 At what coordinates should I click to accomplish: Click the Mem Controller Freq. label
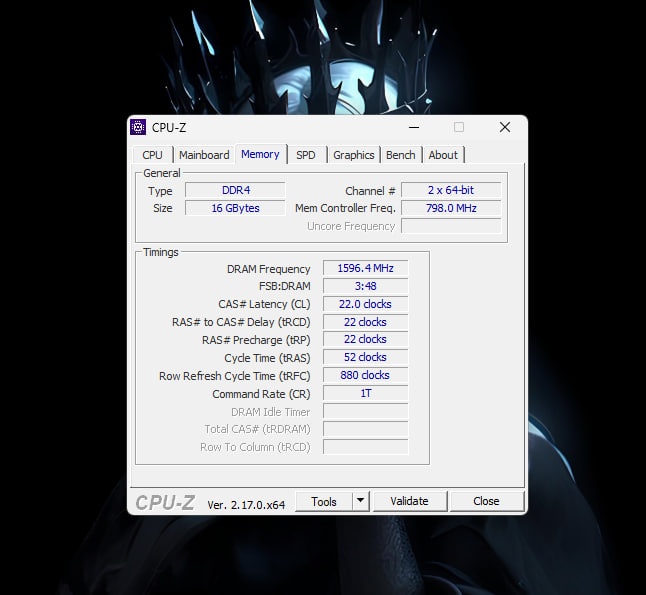pyautogui.click(x=345, y=208)
